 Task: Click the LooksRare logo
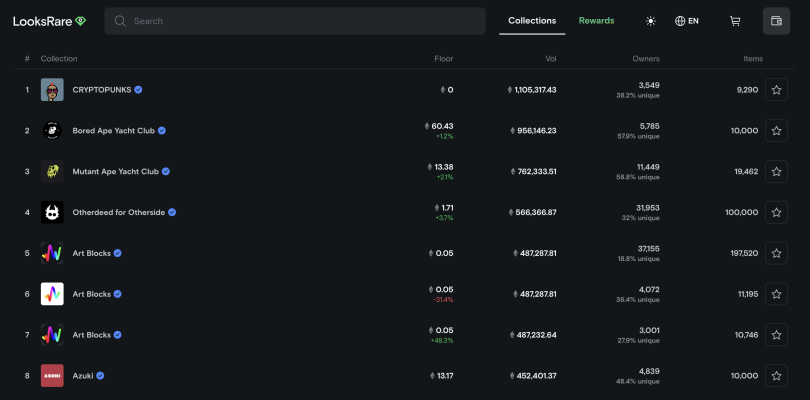coord(49,21)
